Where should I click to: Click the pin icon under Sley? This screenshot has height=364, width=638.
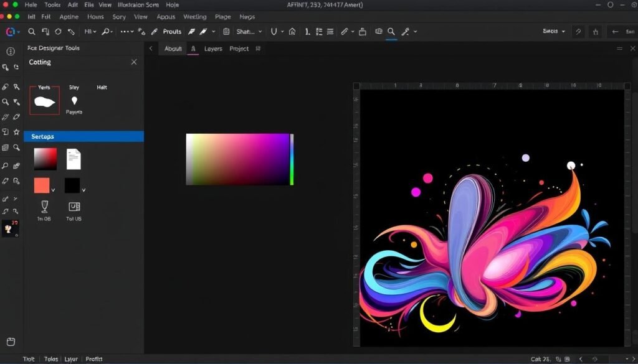click(x=74, y=101)
